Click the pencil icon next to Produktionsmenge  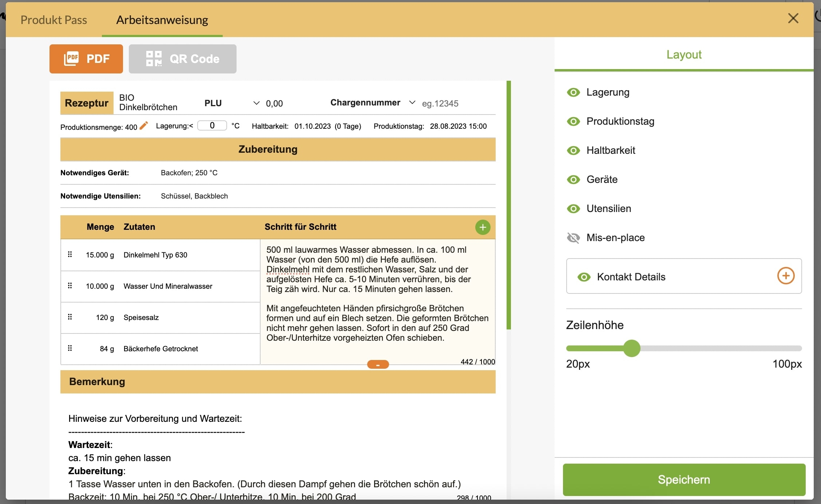144,125
